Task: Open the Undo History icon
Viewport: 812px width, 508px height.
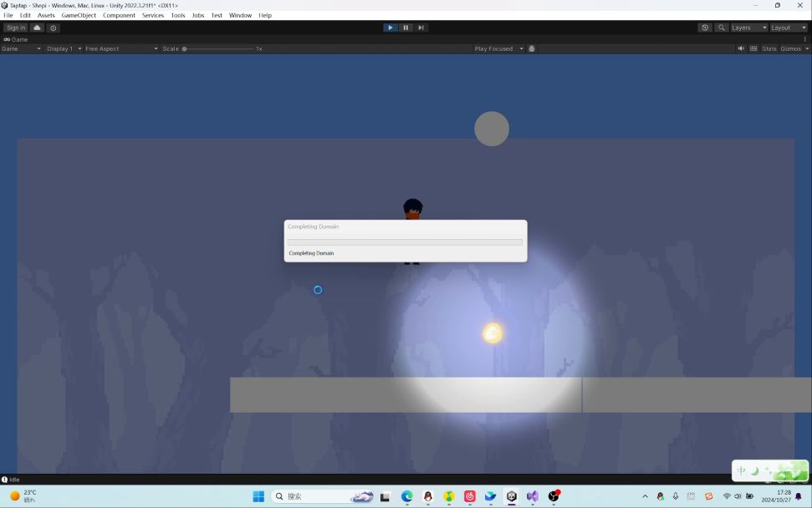Action: click(705, 28)
